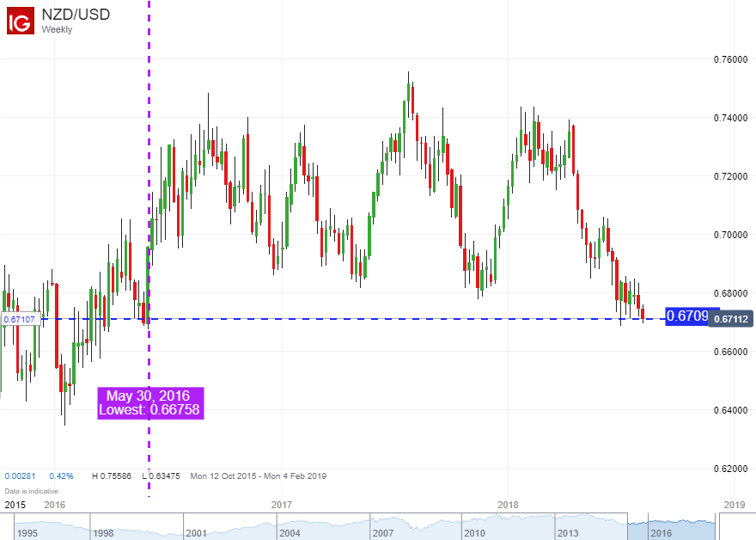Screen dimensions: 756x540
Task: Click 2010 in the history navigator
Action: point(474,533)
